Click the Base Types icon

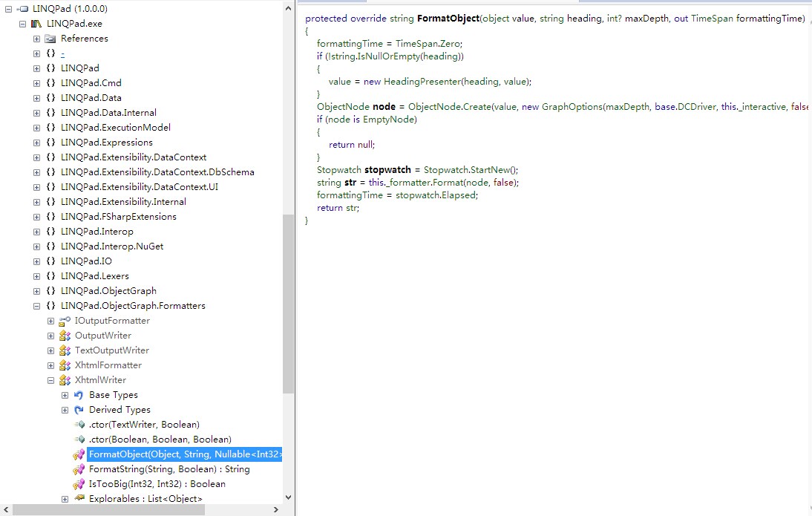coord(79,395)
